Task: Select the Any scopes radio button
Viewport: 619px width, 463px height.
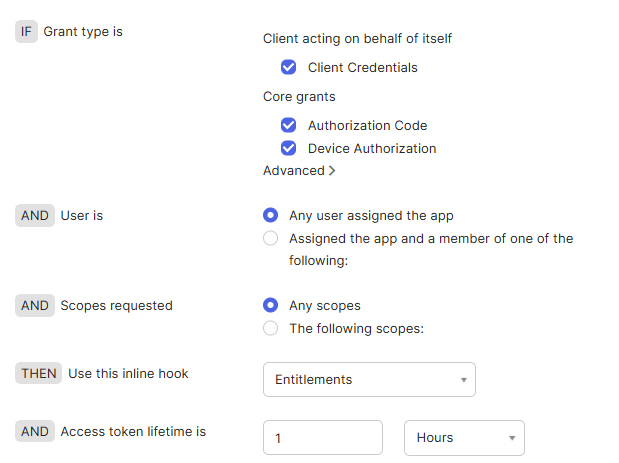Action: coord(270,305)
